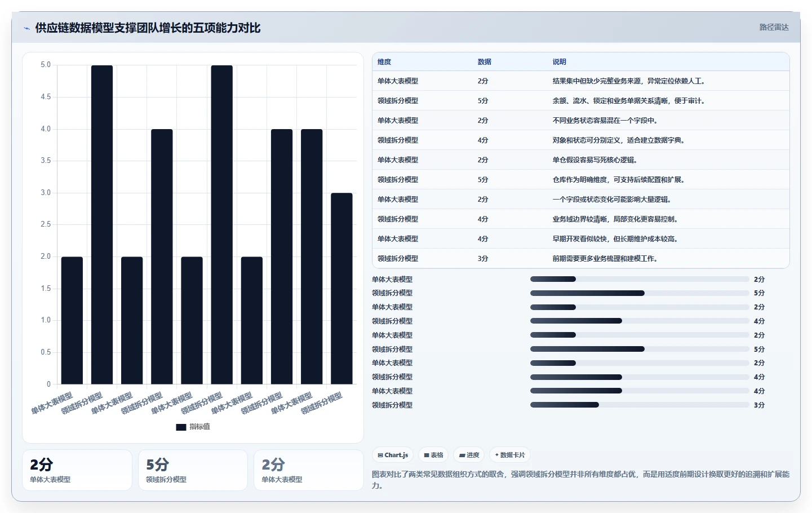Click the 单体大表模型 4分 progress bar
Image resolution: width=812 pixels, height=513 pixels.
[640, 391]
